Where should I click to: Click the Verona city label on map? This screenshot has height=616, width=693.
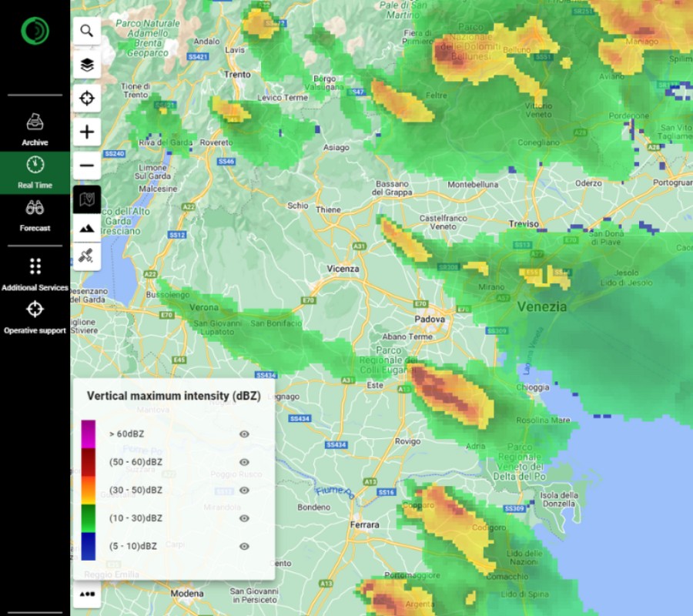tap(204, 307)
